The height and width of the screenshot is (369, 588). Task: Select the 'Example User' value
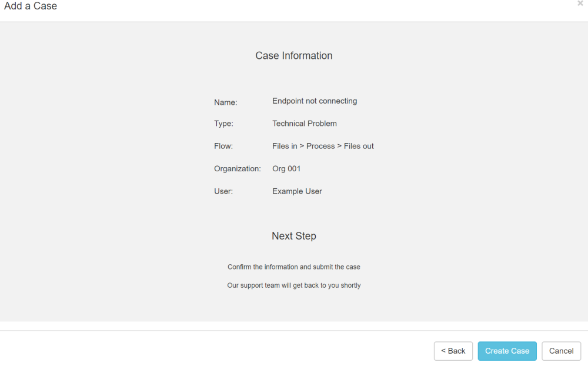click(x=297, y=191)
